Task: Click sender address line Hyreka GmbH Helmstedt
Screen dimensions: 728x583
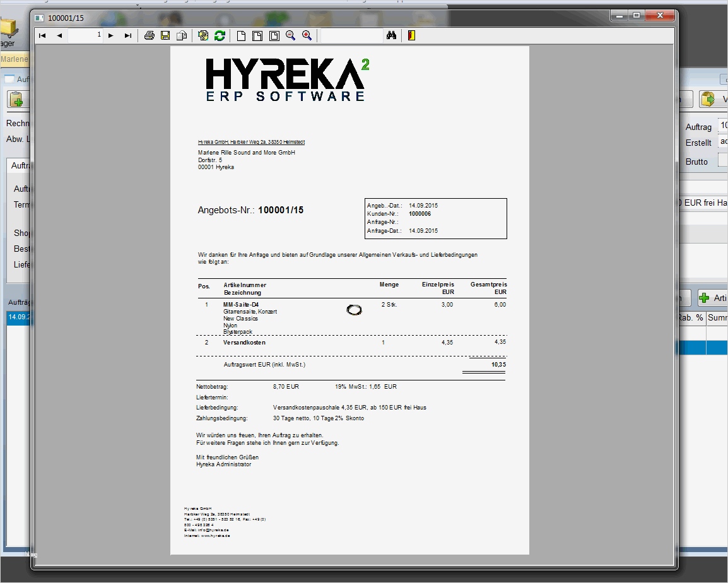Action: 251,142
